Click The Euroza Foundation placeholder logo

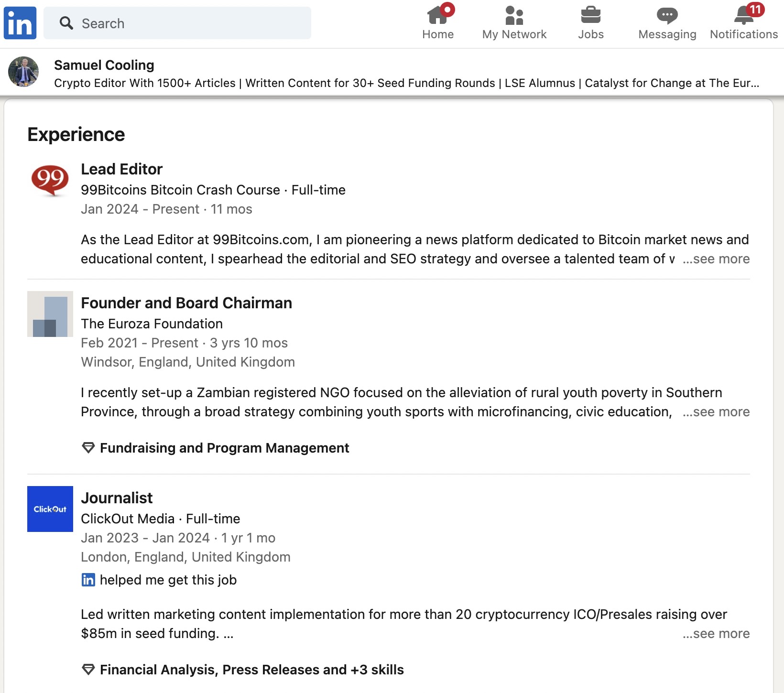pos(50,314)
